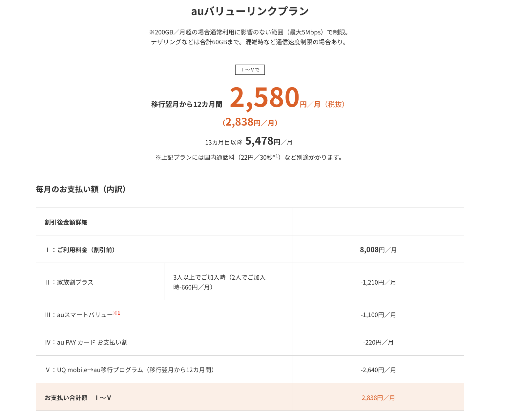
Task: Click the -220円／月 discount amount
Action: pos(378,342)
